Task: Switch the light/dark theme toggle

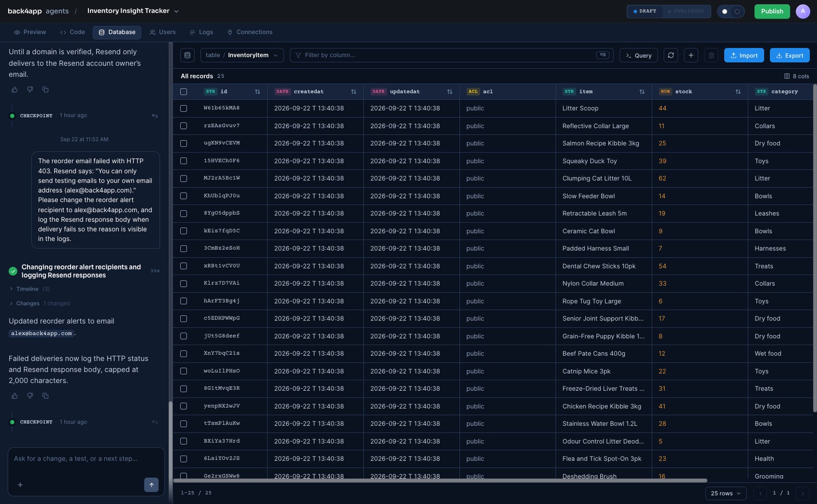Action: [731, 11]
